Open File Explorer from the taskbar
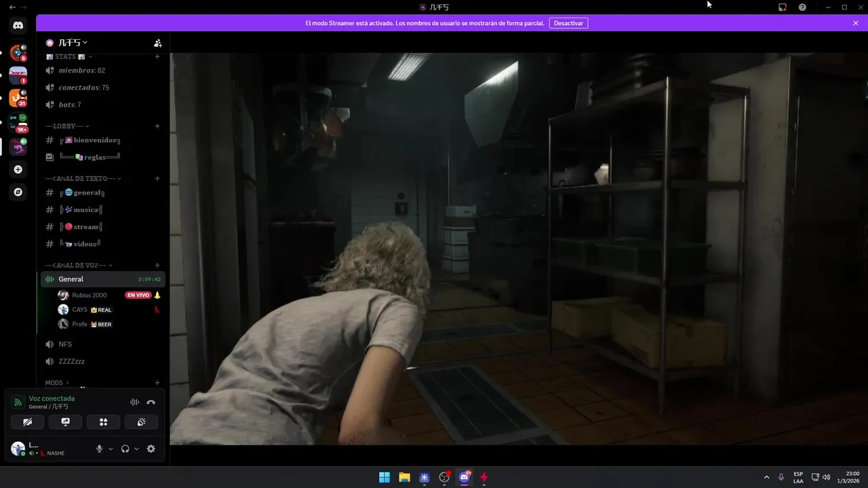The width and height of the screenshot is (868, 488). tap(404, 477)
